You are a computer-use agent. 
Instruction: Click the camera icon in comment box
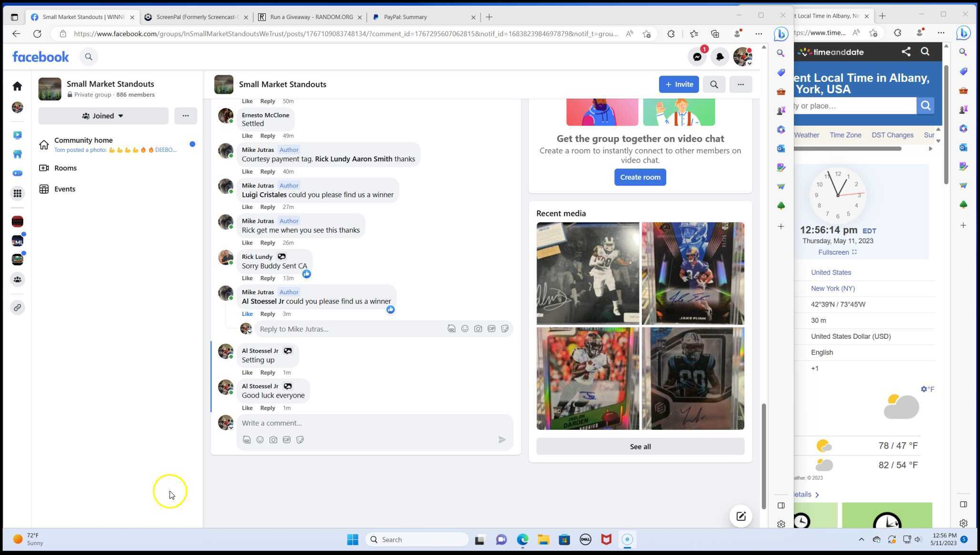273,440
